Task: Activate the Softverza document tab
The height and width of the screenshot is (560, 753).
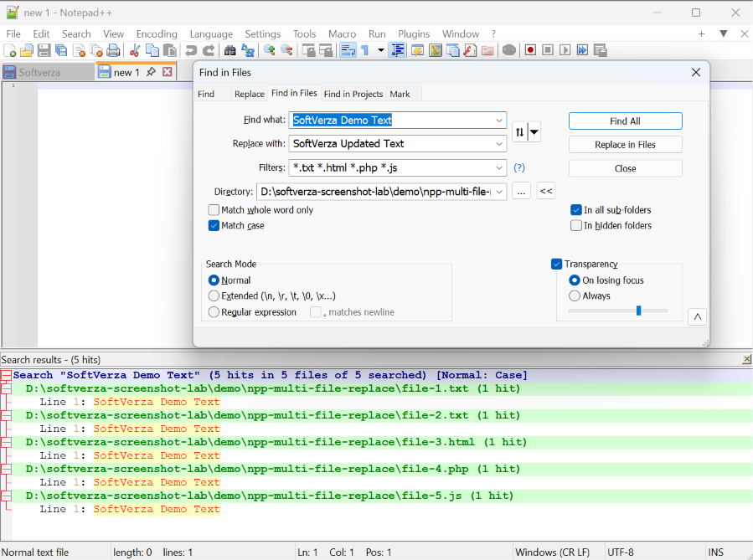Action: click(48, 72)
